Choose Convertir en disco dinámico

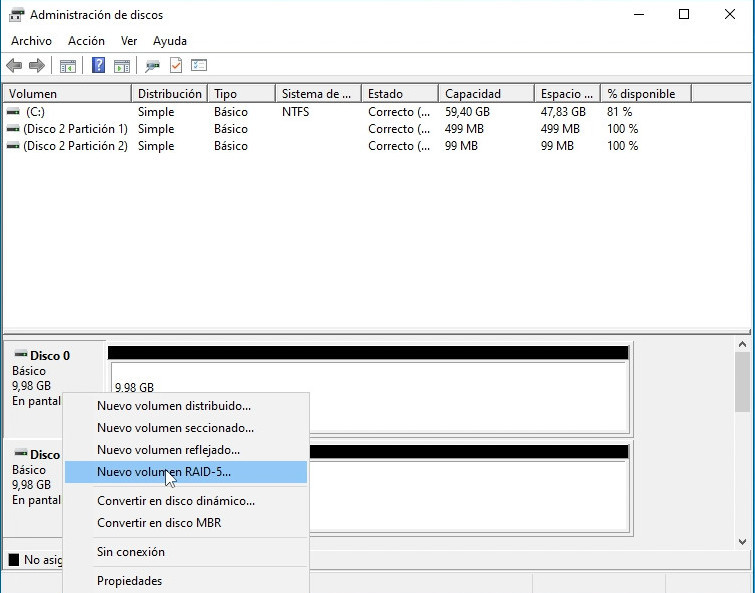(x=175, y=501)
